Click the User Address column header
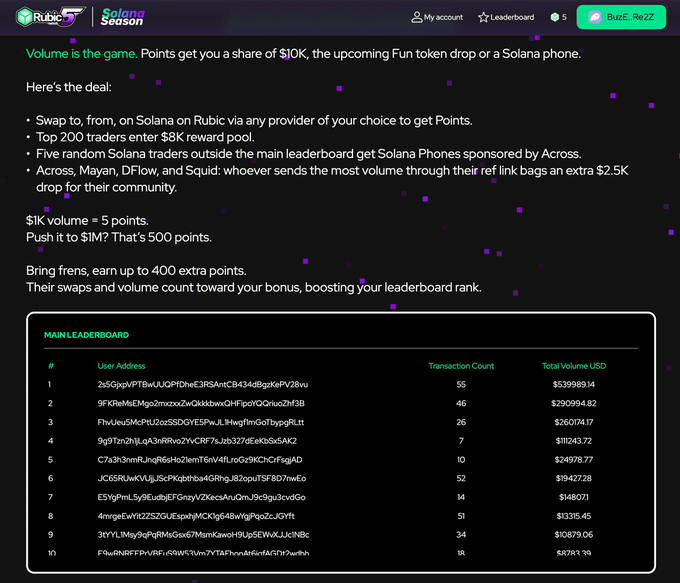The image size is (680, 583). point(121,366)
